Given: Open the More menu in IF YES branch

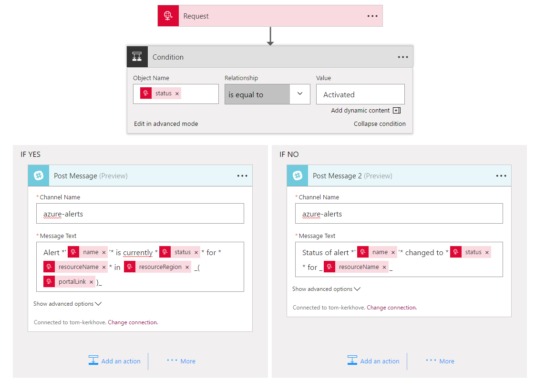Looking at the screenshot, I should click(x=181, y=361).
